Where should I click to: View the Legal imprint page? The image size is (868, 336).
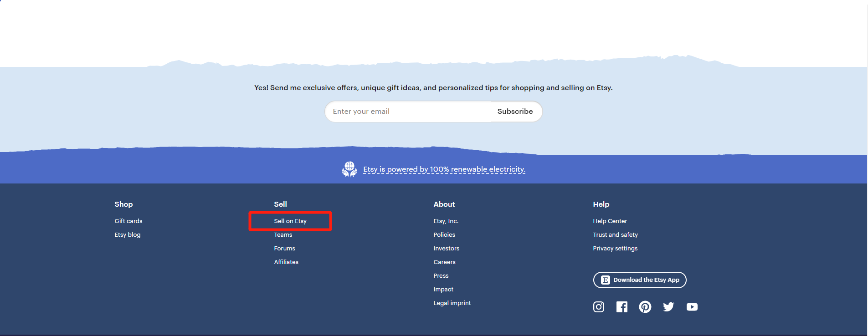(452, 303)
